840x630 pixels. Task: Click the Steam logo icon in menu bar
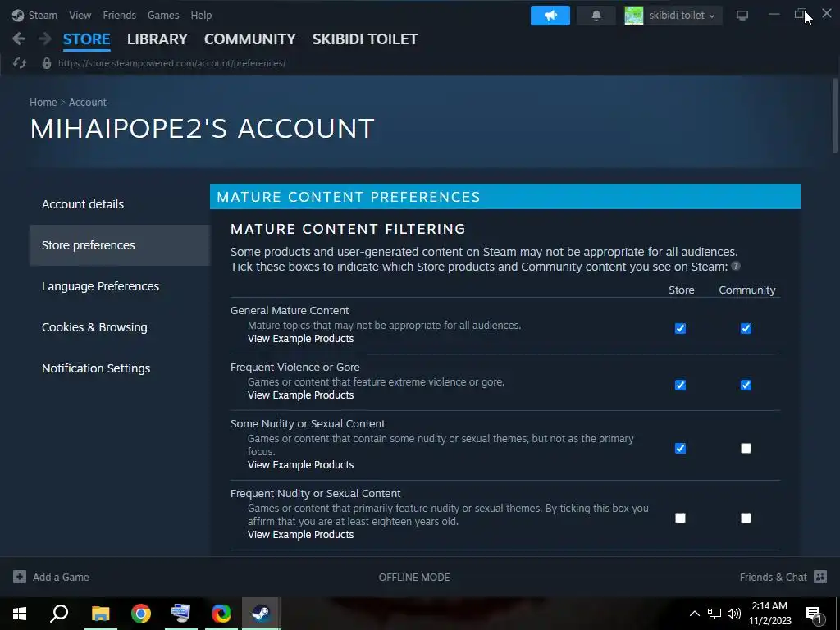pos(18,15)
